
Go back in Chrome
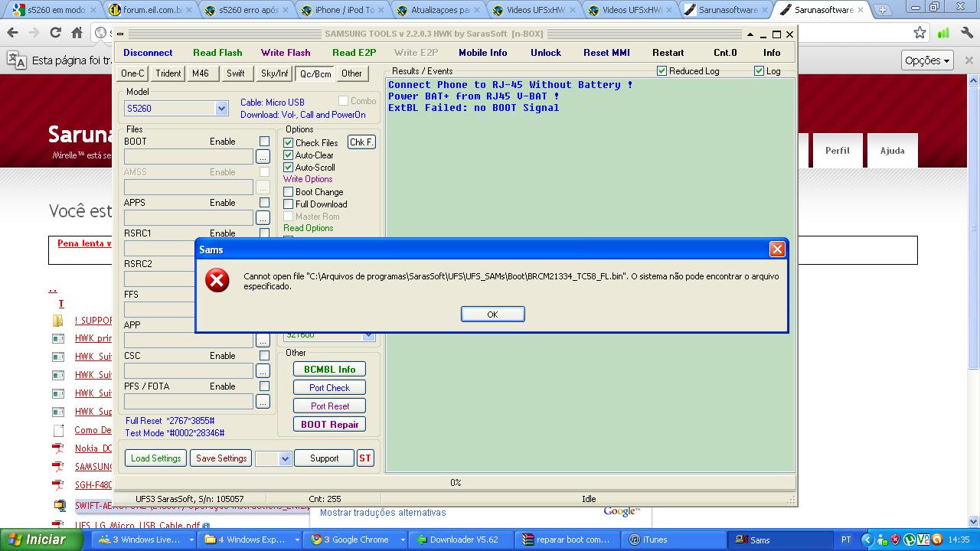click(x=13, y=33)
